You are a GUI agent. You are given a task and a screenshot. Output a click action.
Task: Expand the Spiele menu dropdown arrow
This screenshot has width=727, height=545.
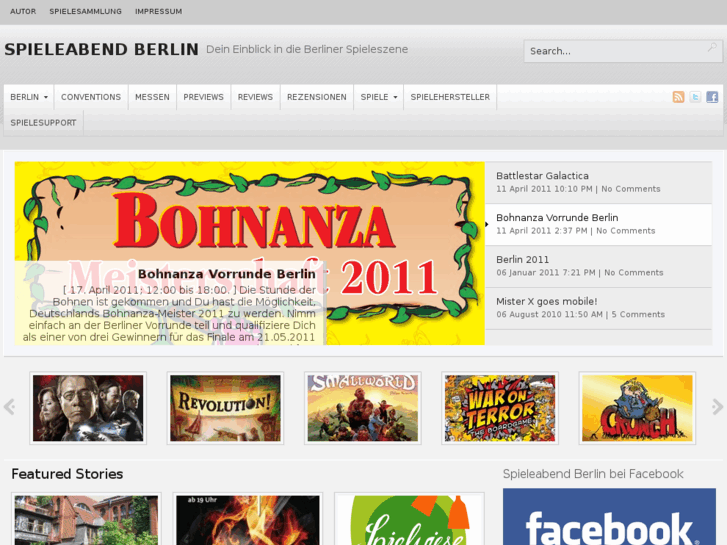[x=395, y=97]
